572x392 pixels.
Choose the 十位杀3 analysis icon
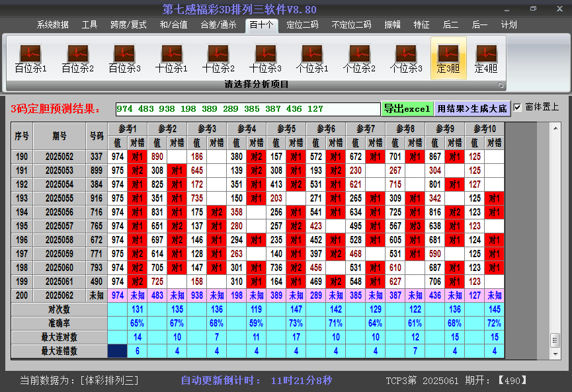pyautogui.click(x=265, y=59)
